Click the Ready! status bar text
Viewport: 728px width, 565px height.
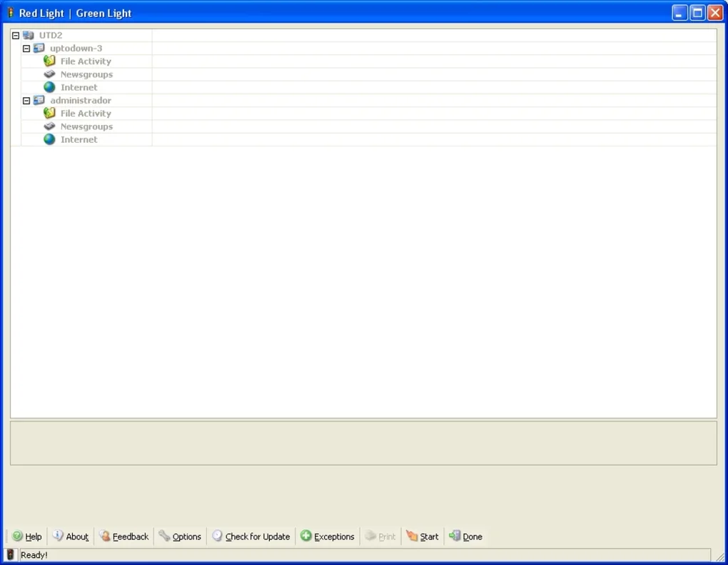(x=34, y=555)
